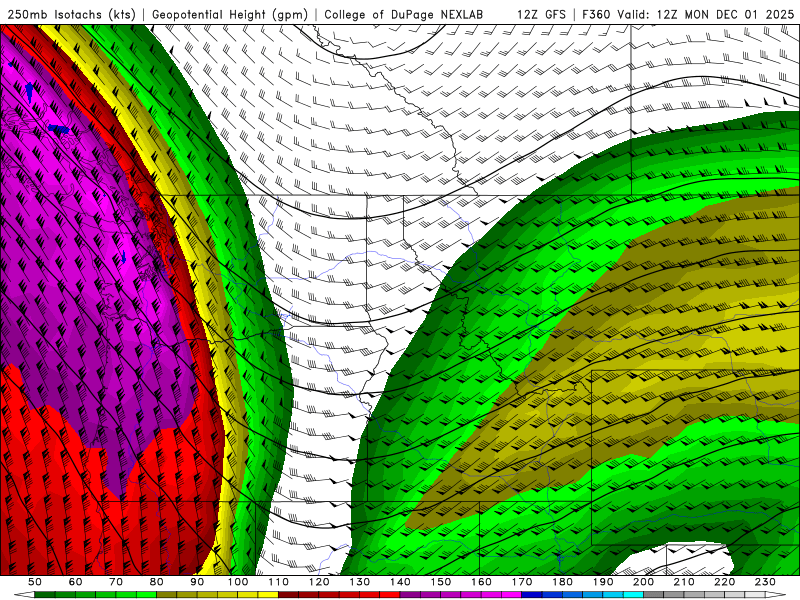Select the 200 value on the legend
This screenshot has height=600, width=800.
pyautogui.click(x=643, y=582)
